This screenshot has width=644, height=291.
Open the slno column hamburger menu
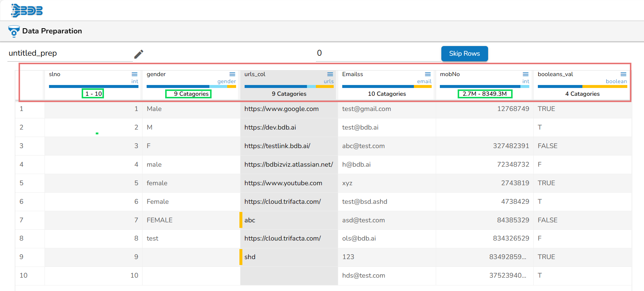134,75
